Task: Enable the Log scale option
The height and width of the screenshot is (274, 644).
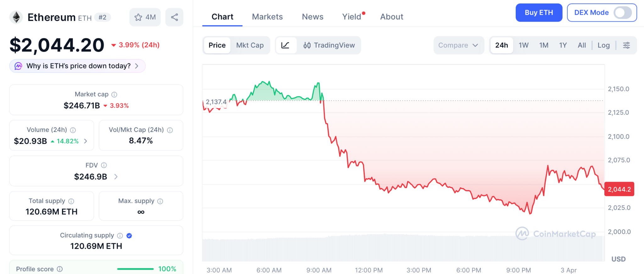Action: [603, 45]
